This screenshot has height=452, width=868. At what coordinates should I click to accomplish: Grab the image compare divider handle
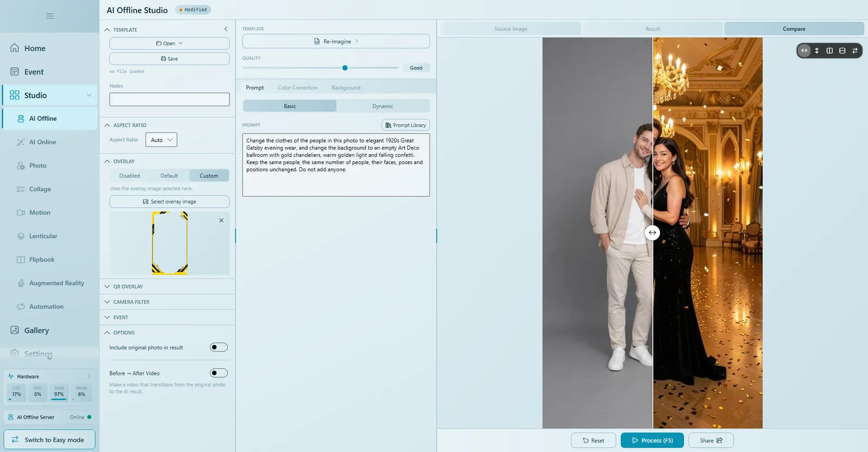653,233
